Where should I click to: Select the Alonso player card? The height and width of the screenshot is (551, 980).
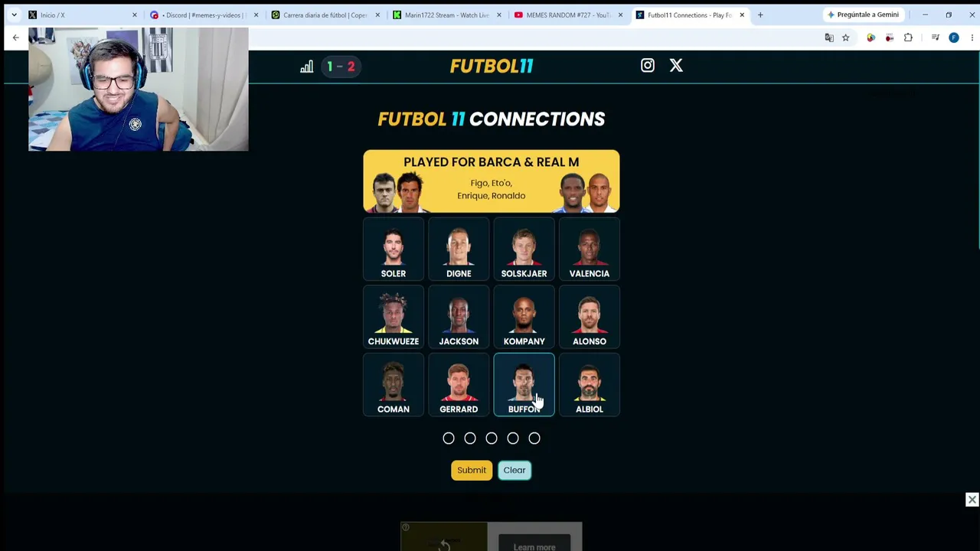(x=590, y=318)
